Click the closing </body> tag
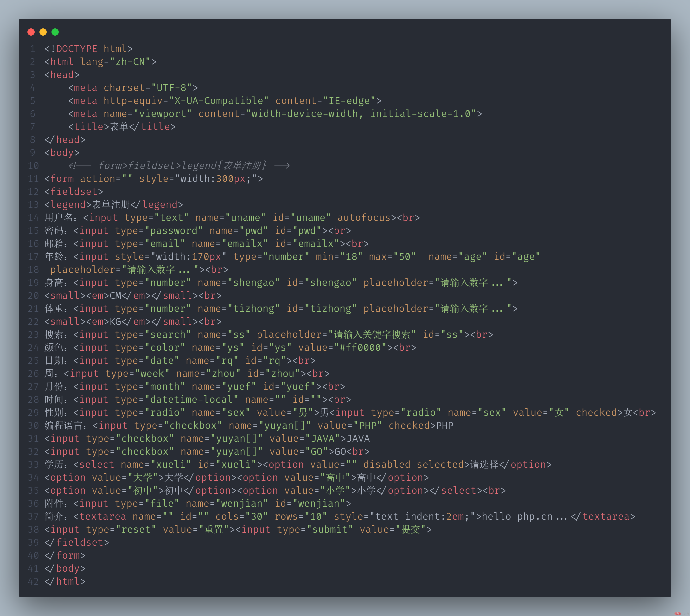This screenshot has height=616, width=690. pyautogui.click(x=65, y=569)
